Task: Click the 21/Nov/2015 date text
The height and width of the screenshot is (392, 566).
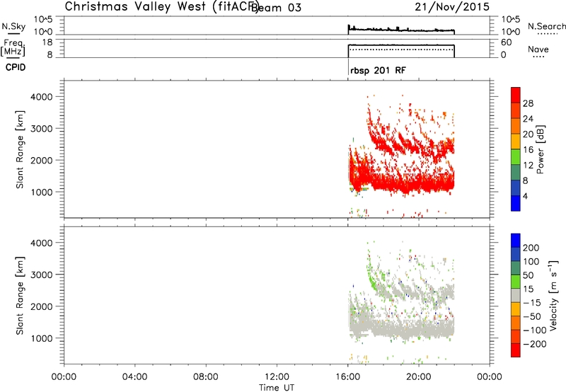Action: pos(452,6)
